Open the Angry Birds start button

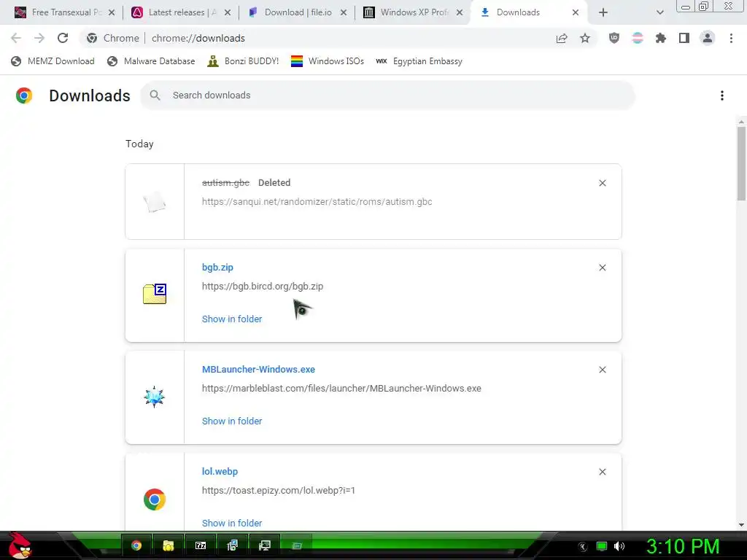click(x=20, y=545)
